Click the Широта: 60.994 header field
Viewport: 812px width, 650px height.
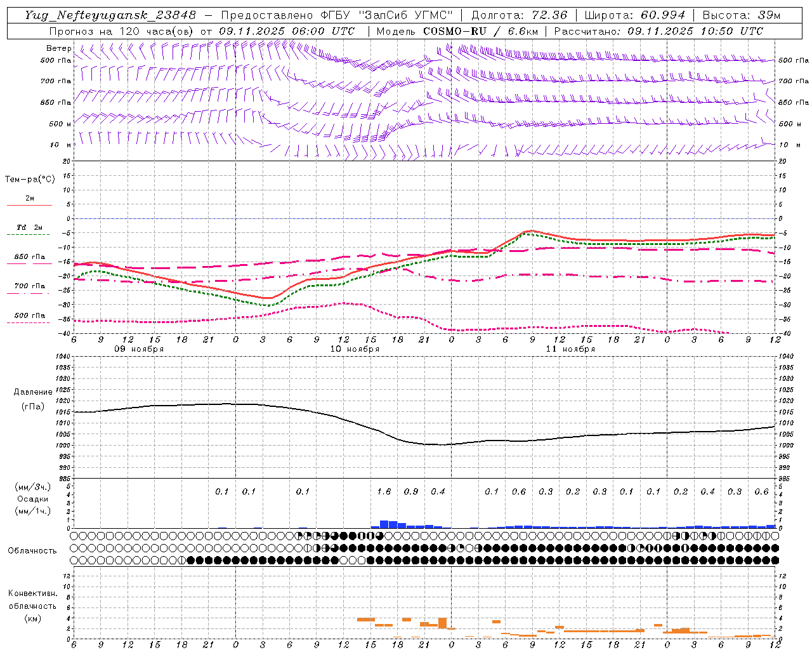click(634, 15)
